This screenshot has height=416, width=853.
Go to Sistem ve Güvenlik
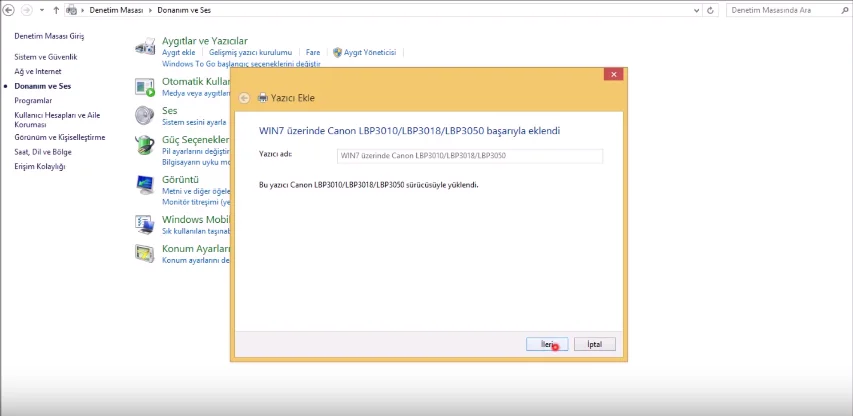(46, 57)
